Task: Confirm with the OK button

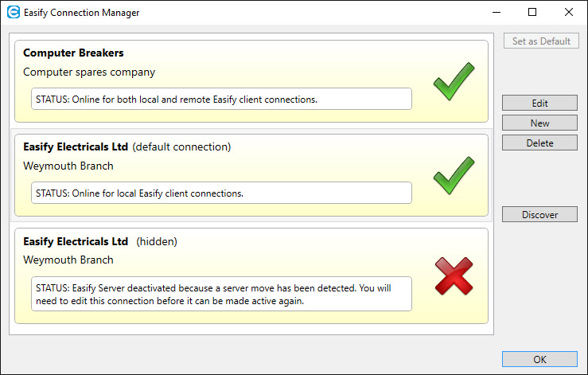Action: [539, 359]
